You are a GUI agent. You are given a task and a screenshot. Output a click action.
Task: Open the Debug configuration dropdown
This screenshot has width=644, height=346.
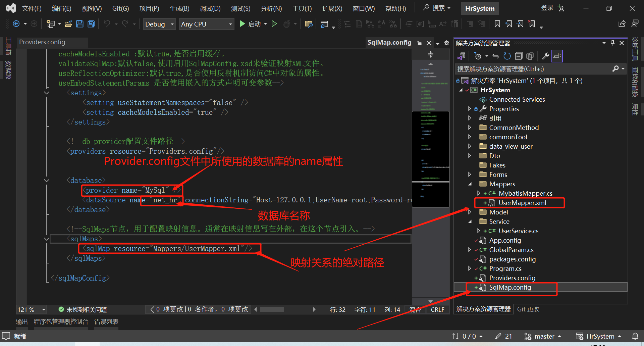159,24
